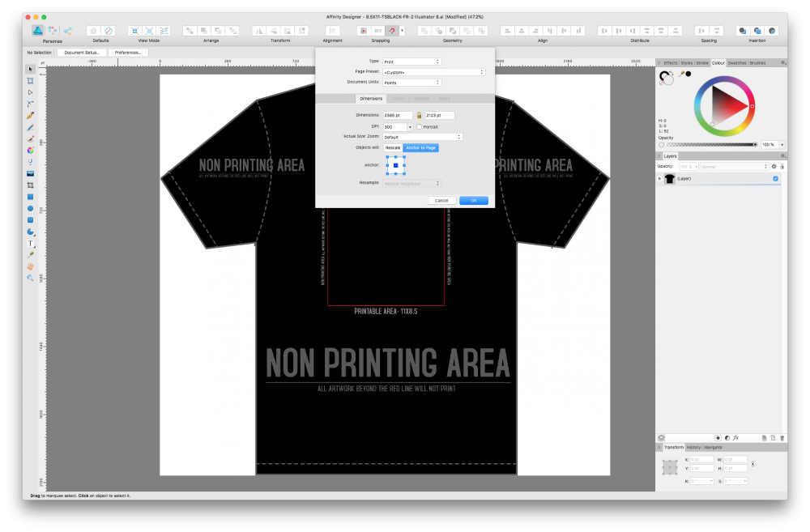Image resolution: width=810 pixels, height=532 pixels.
Task: Pick colour with the eyedropper icon
Action: pos(681,74)
